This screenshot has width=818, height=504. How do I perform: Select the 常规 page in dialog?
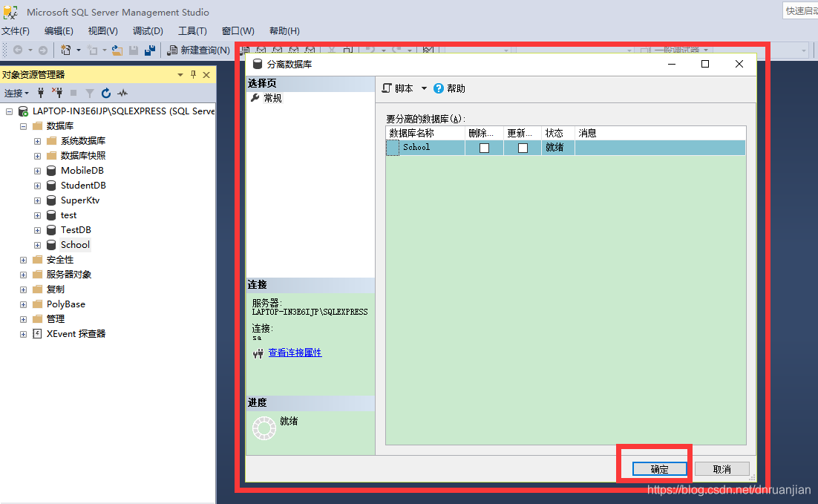[x=272, y=98]
